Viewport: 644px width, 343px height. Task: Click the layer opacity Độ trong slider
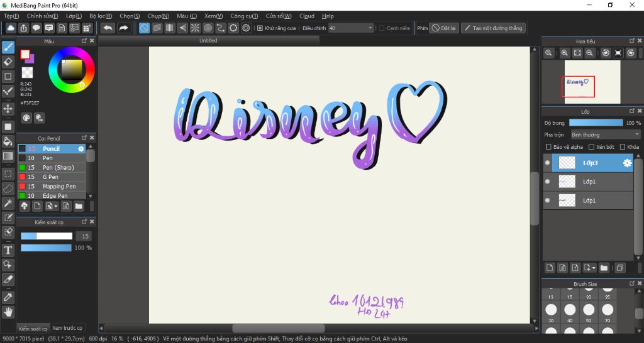(596, 122)
